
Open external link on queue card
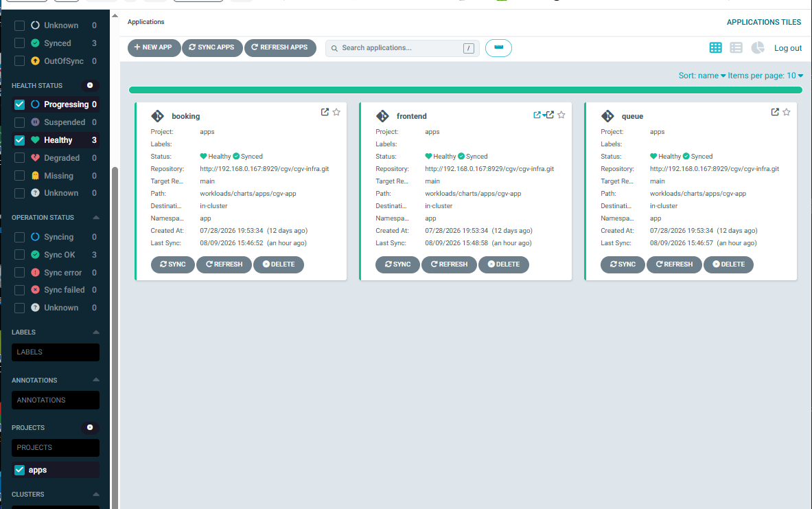pyautogui.click(x=775, y=112)
